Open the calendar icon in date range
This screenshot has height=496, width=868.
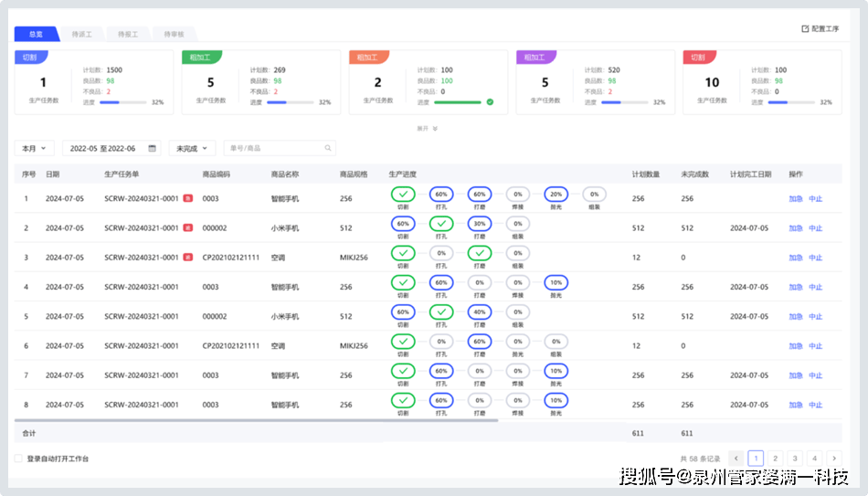[x=153, y=148]
